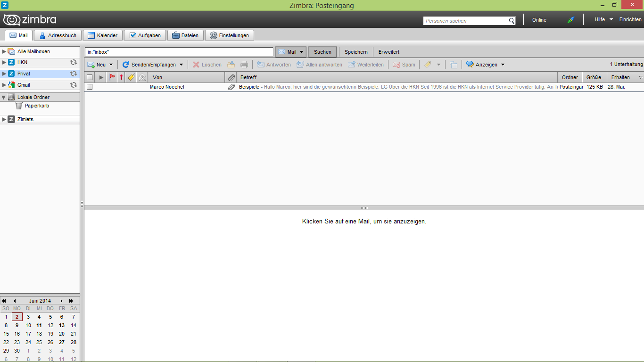Check the box for Marco Noechel's email
Image resolution: width=644 pixels, height=362 pixels.
click(90, 87)
